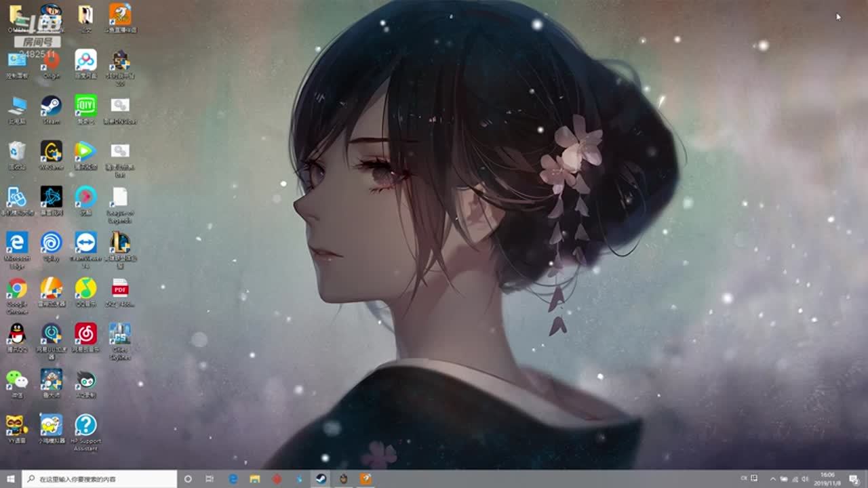The height and width of the screenshot is (488, 868).
Task: Open the taskbar clock and calendar
Action: pos(828,479)
